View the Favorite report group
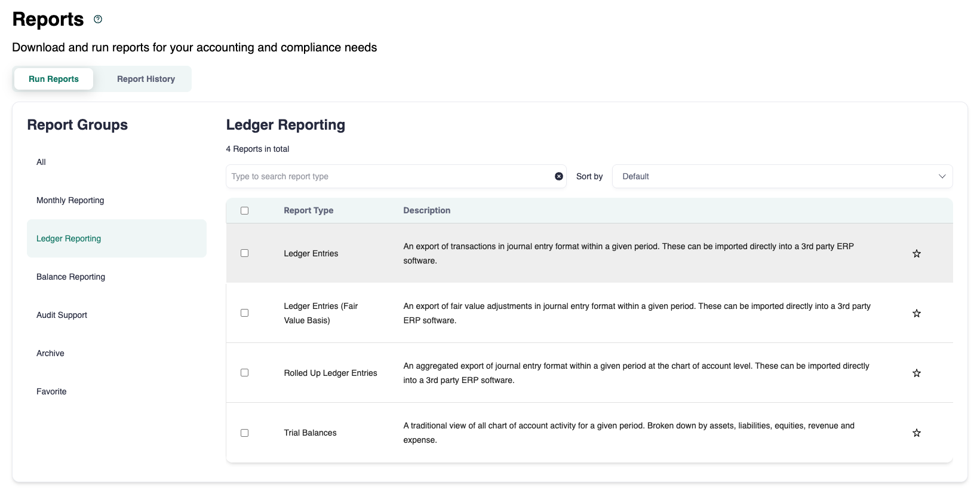 coord(51,391)
